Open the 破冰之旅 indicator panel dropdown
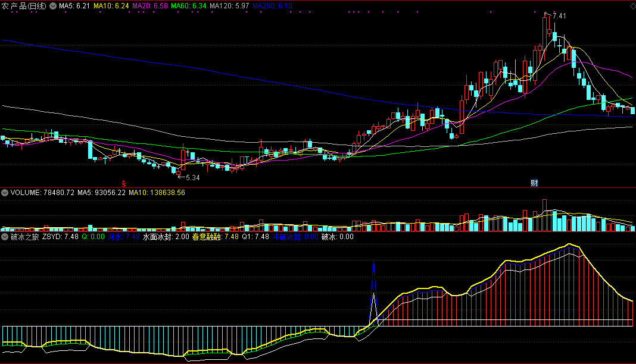Screen dimensions: 636x364 pyautogui.click(x=4, y=237)
